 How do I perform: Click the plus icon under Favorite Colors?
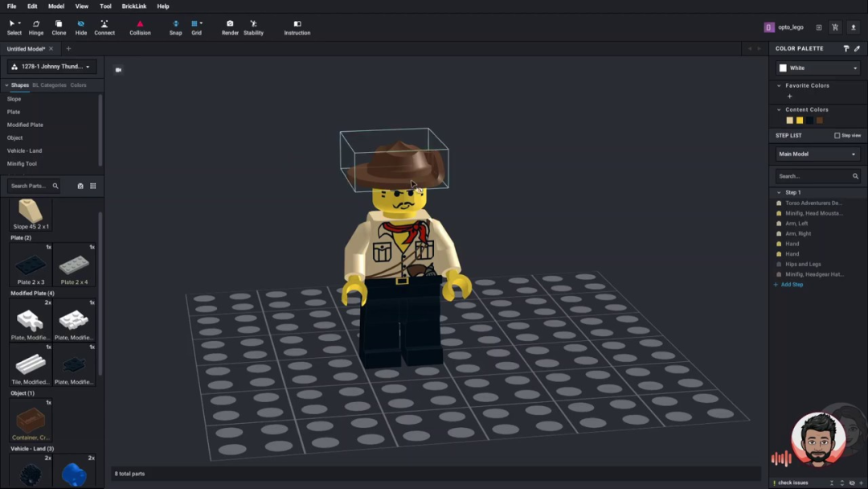coord(789,97)
